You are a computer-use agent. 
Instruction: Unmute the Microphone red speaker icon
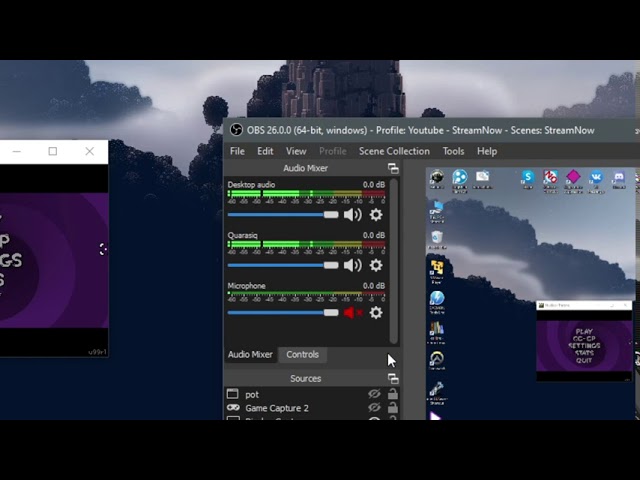point(353,313)
